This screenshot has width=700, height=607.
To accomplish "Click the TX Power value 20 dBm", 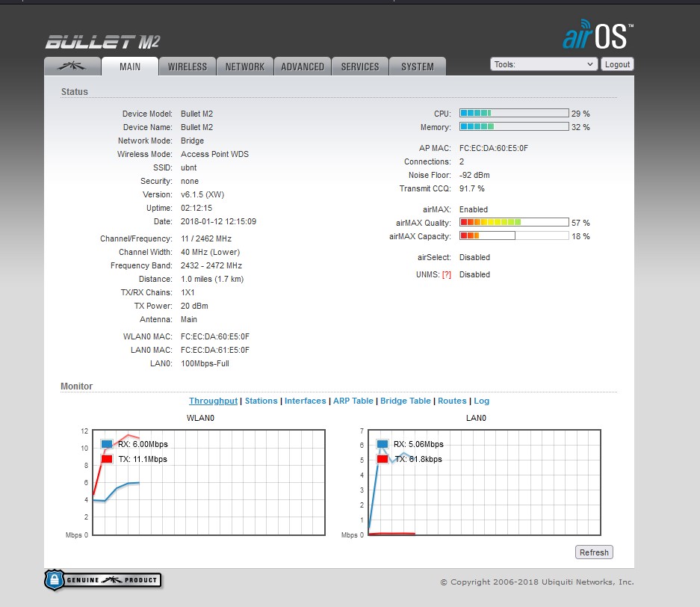I will pos(194,306).
